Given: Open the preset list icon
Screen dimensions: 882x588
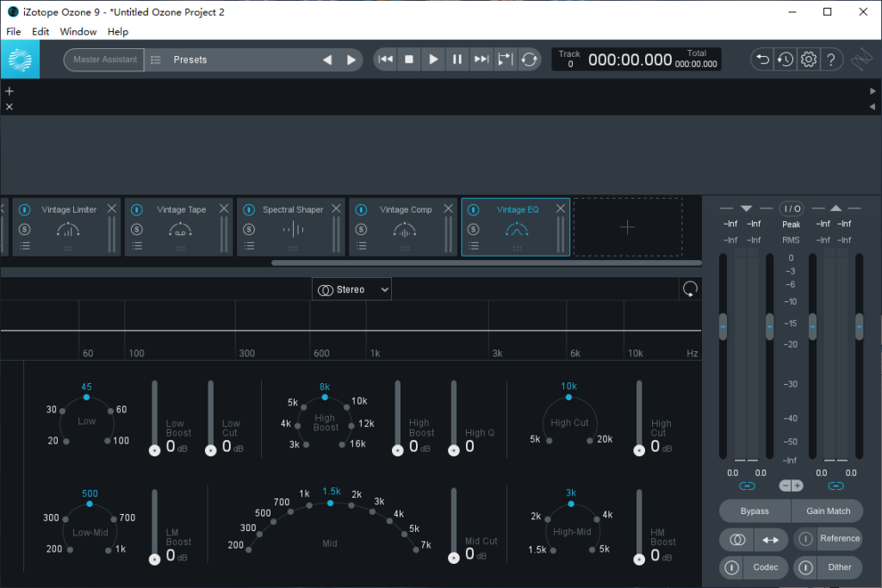Looking at the screenshot, I should [156, 59].
